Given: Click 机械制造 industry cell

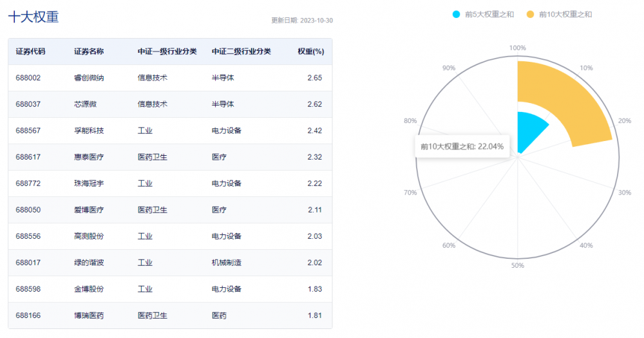Looking at the screenshot, I should 226,263.
